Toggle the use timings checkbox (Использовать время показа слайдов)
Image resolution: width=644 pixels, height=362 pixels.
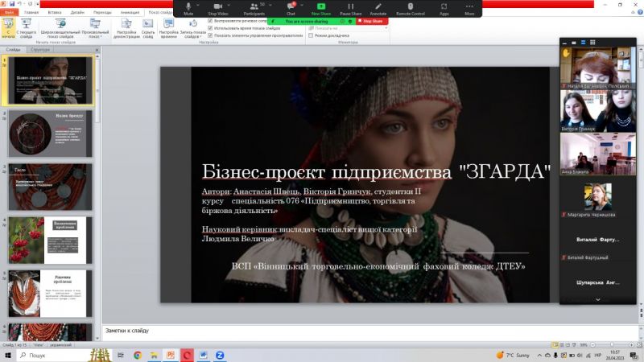[x=210, y=28]
